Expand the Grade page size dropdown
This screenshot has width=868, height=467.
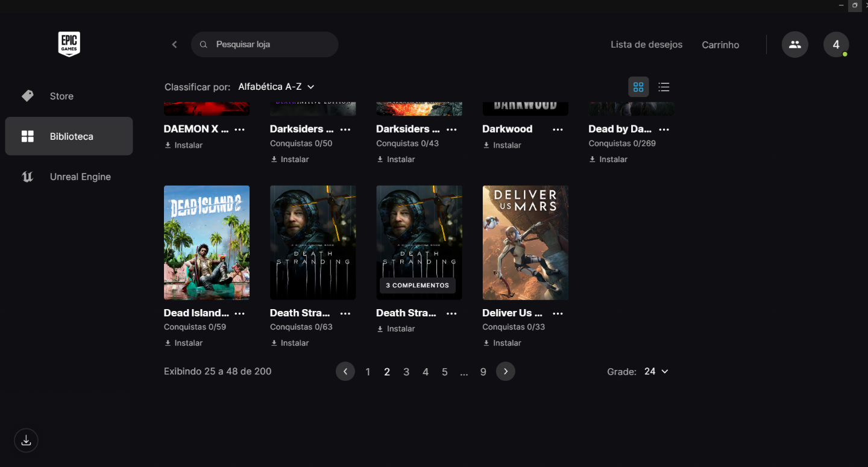(x=656, y=372)
